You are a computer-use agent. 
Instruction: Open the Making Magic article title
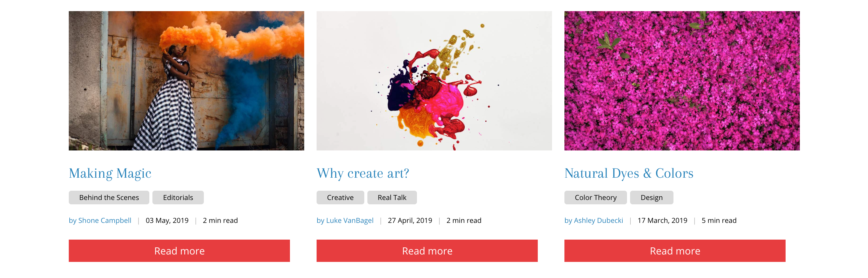point(110,173)
